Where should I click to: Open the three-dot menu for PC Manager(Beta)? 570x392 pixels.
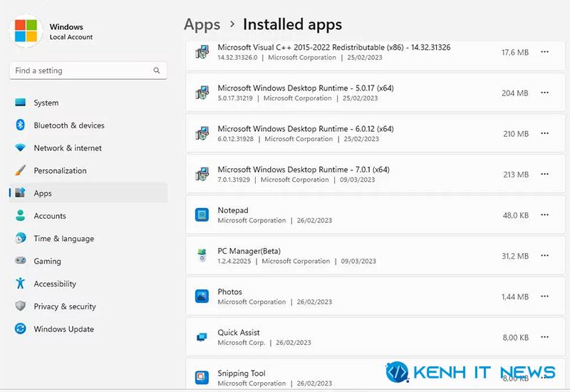(x=544, y=256)
